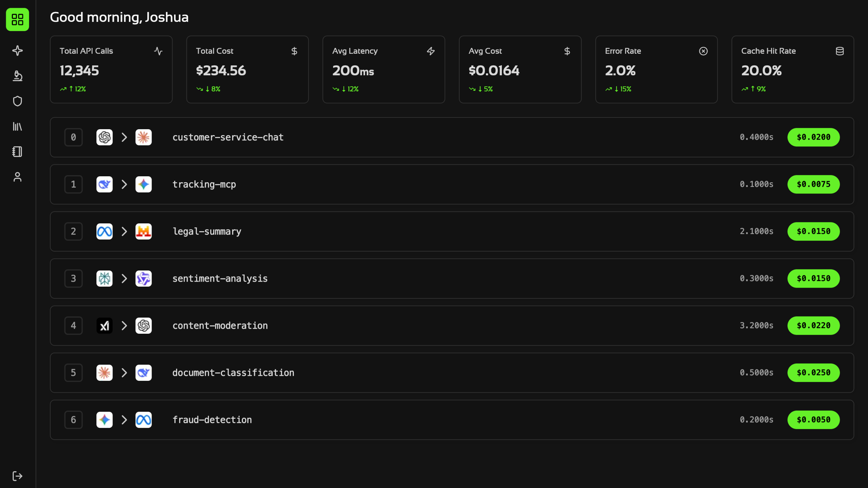Click the xAI icon on content-moderation row
Viewport: 868px width, 488px height.
pyautogui.click(x=104, y=326)
